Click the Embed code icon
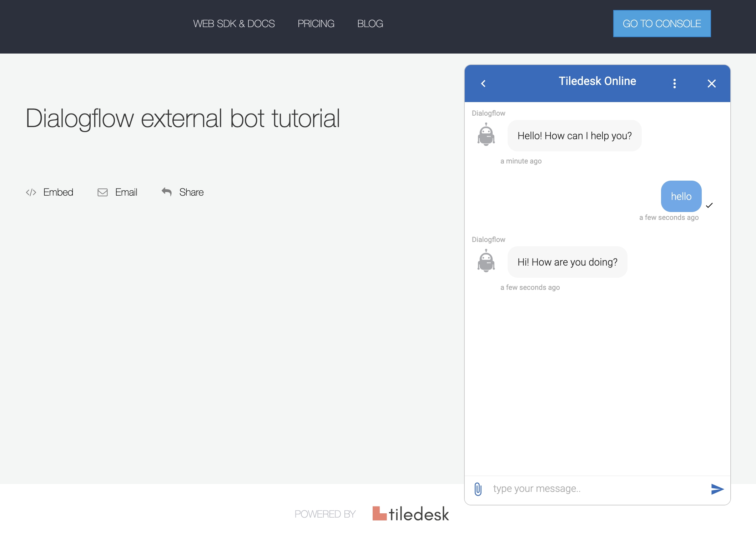 coord(31,192)
